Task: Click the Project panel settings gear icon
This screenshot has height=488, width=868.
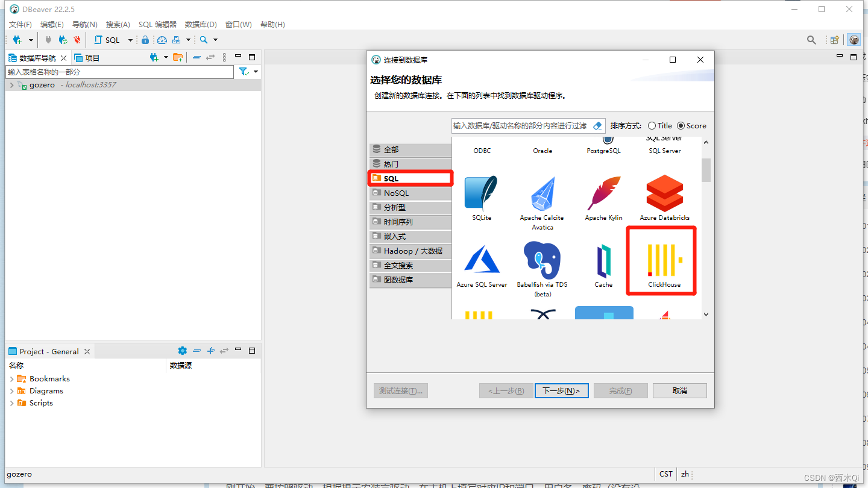Action: click(x=183, y=351)
